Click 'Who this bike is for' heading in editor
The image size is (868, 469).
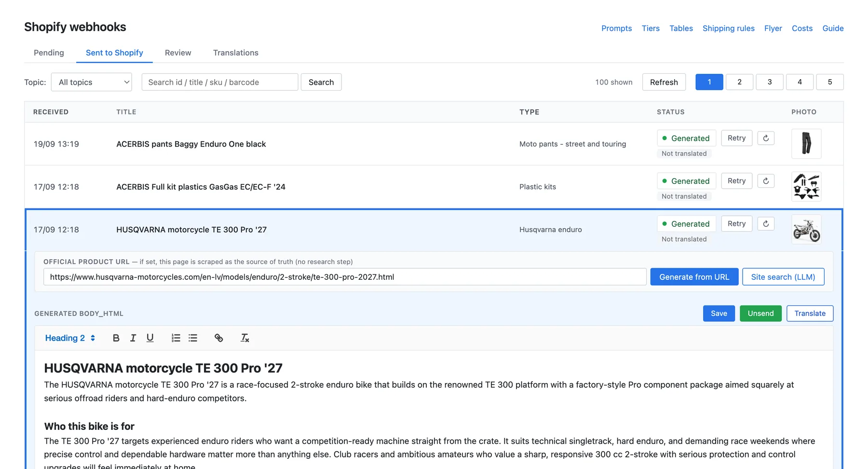tap(89, 427)
